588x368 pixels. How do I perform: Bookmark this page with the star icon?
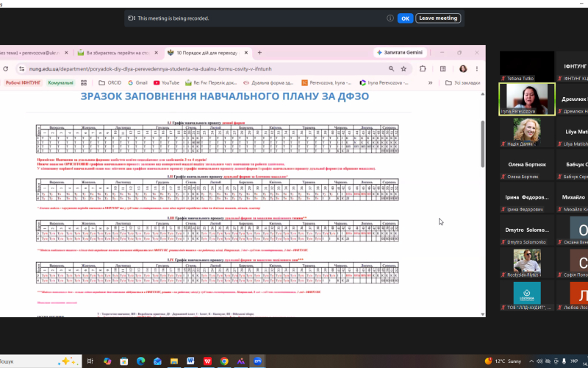tap(404, 68)
